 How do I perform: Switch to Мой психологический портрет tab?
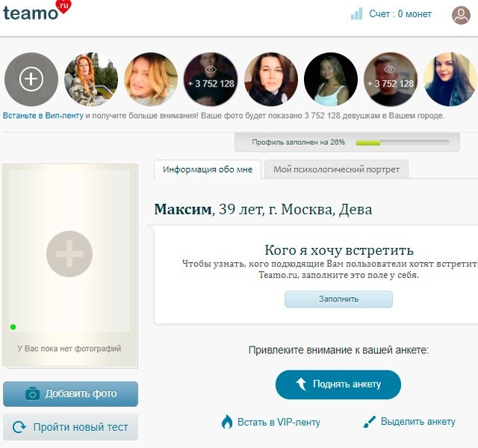[336, 169]
